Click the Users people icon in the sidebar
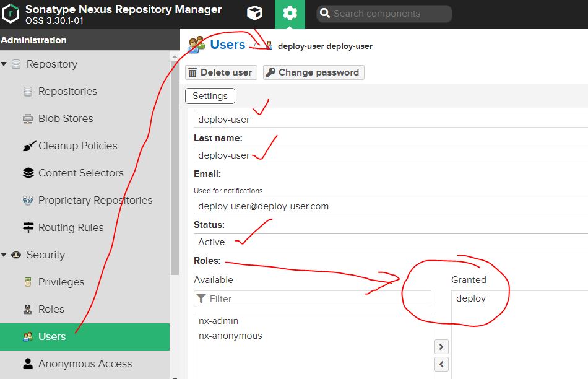This screenshot has height=379, width=588. coord(28,337)
